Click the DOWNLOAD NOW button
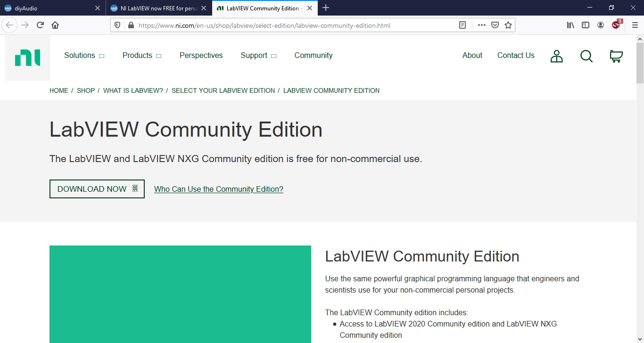 [x=97, y=189]
